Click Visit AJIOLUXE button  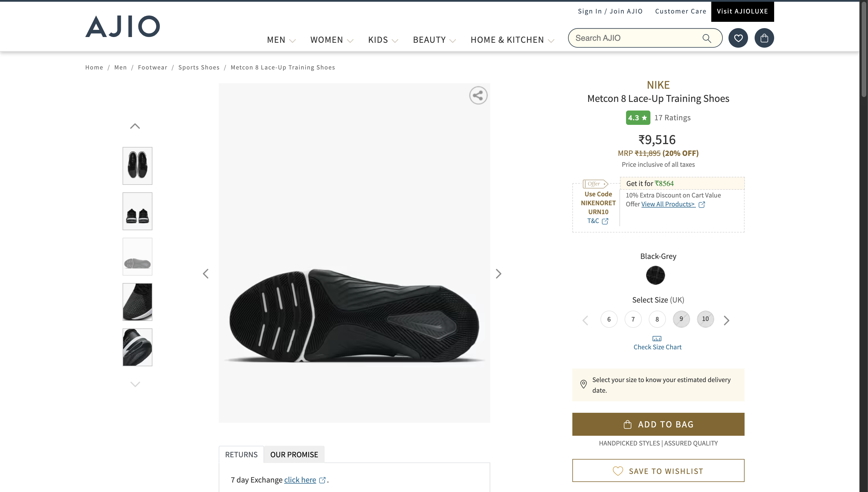[x=742, y=11]
